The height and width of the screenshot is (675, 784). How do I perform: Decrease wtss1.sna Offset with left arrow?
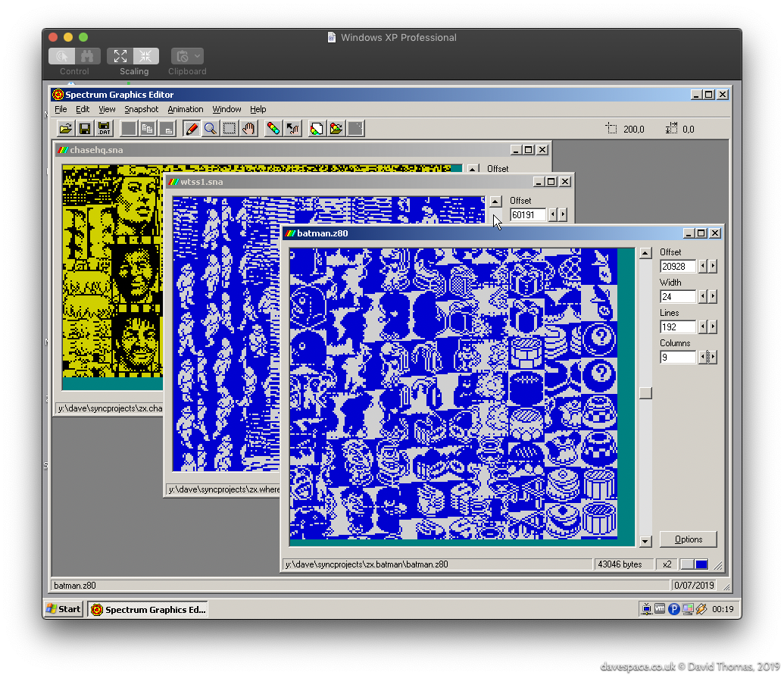(x=552, y=214)
